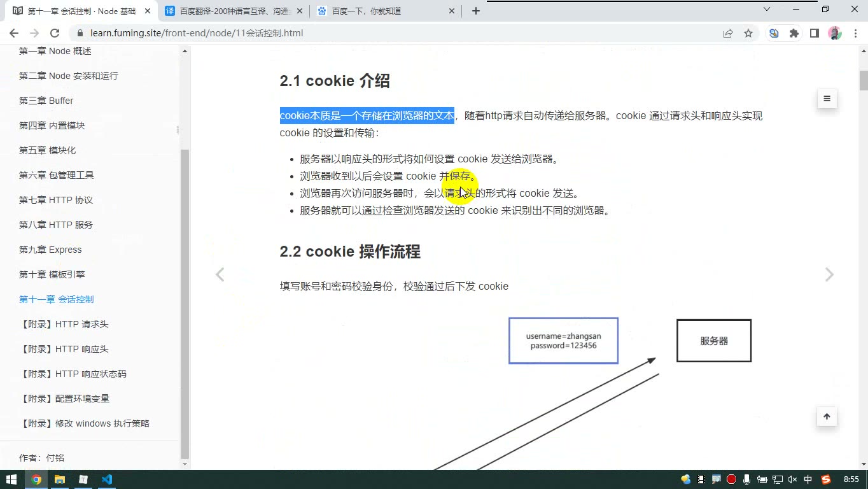Open the tab search dropdown arrow
Screen dimensions: 868x489
tap(767, 9)
